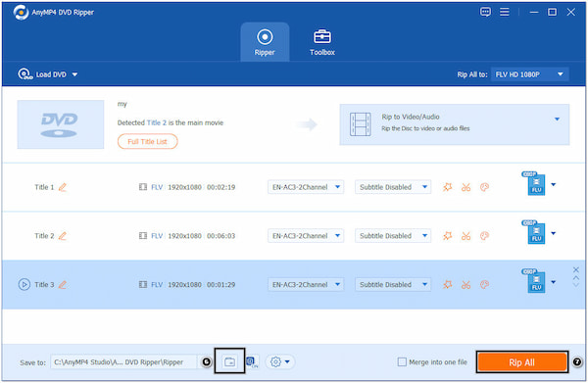The image size is (588, 383).
Task: Open the Full Title List button
Action: coord(147,142)
